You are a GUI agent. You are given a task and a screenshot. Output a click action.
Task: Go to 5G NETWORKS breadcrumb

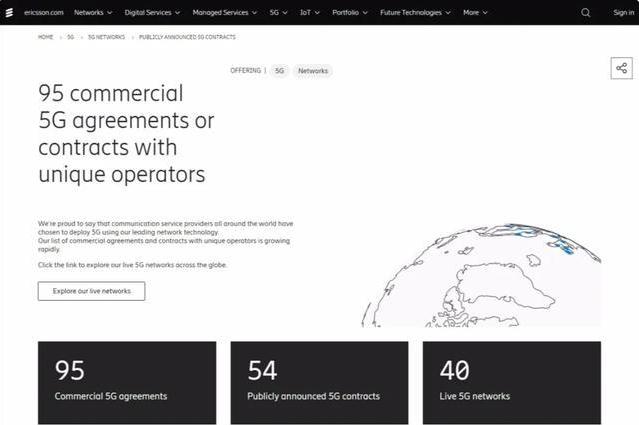[x=106, y=37]
